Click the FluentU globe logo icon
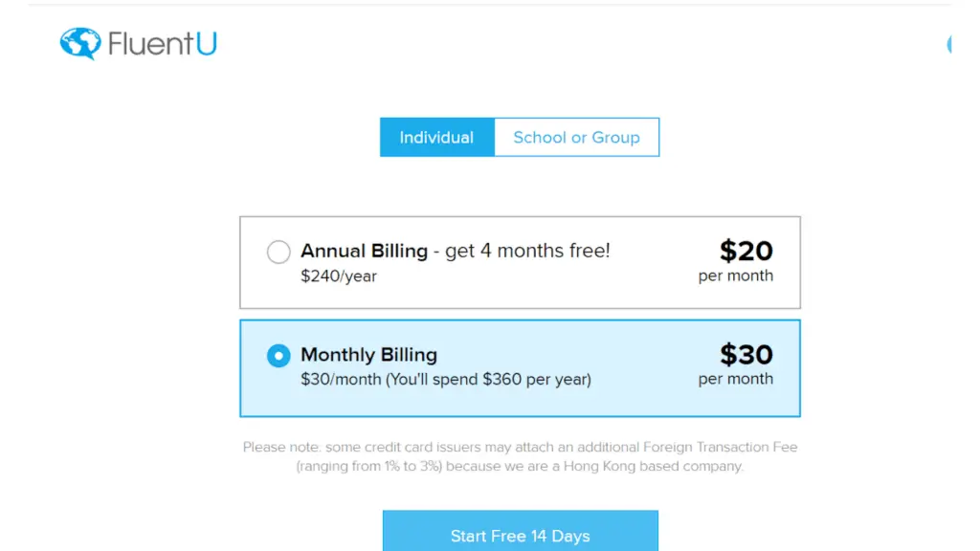Screen dimensions: 980x551 coord(80,44)
